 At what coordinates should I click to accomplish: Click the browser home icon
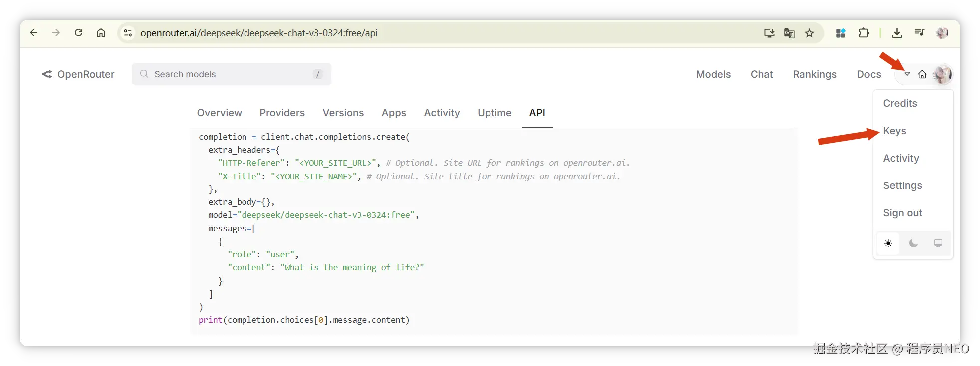pyautogui.click(x=101, y=33)
